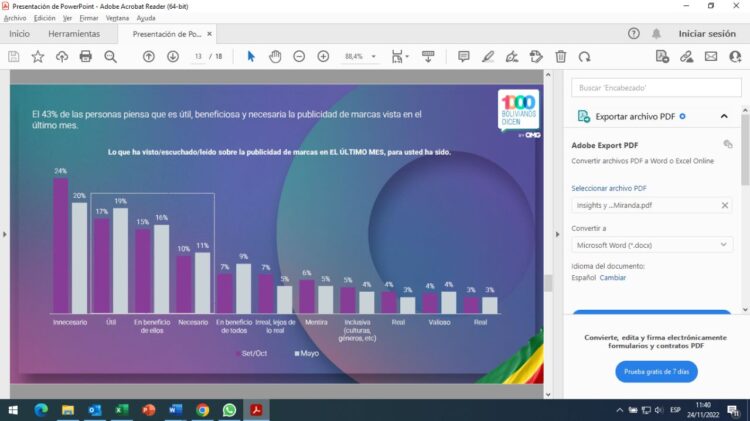Open Google Chrome from taskbar
The image size is (750, 421).
click(202, 410)
